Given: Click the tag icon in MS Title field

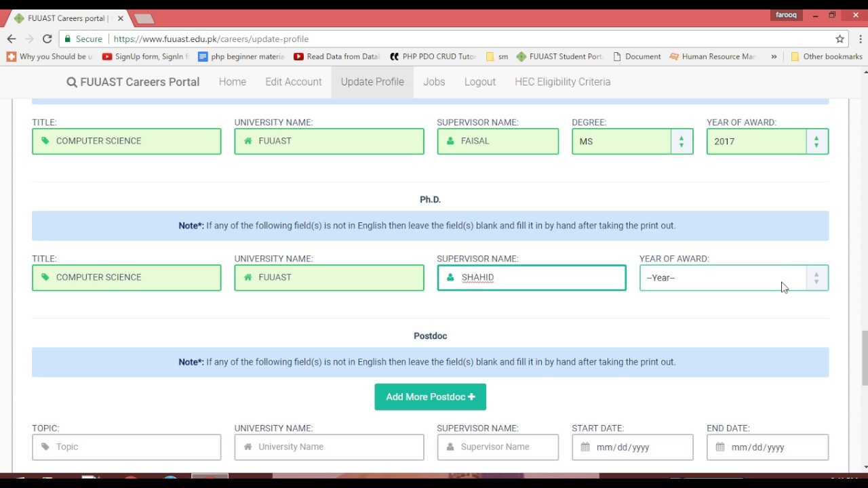Looking at the screenshot, I should pos(45,141).
